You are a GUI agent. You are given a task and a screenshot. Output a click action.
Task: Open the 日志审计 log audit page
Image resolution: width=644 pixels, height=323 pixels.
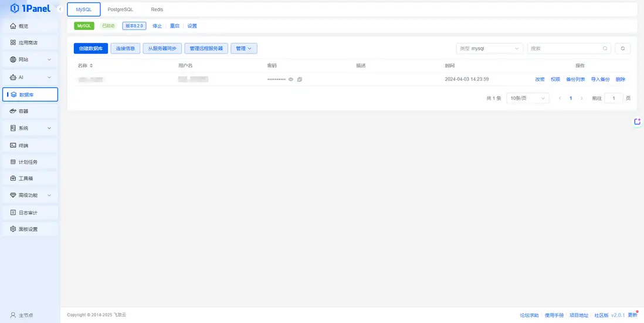(30, 213)
